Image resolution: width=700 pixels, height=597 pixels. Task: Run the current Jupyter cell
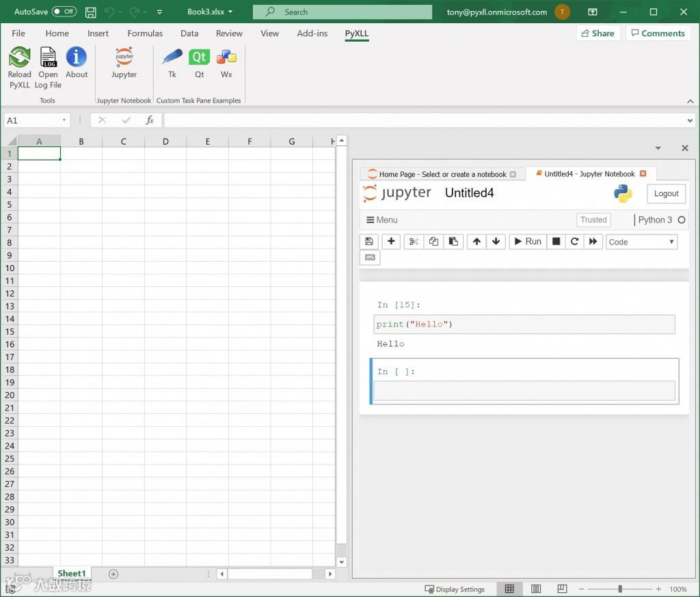click(x=528, y=241)
